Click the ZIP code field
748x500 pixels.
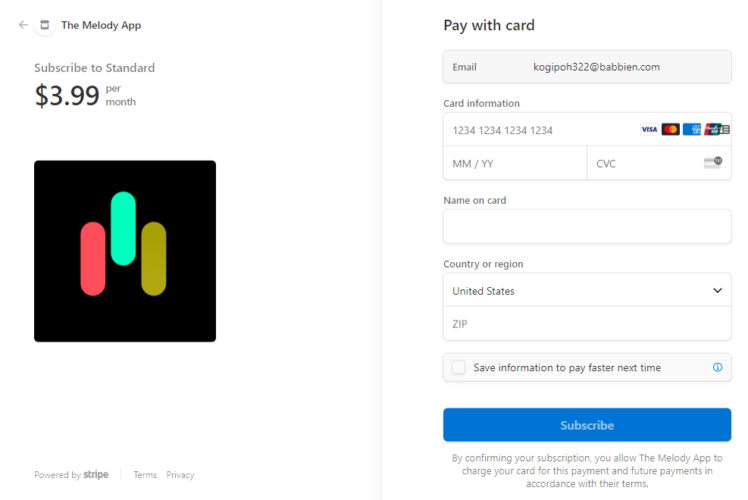pyautogui.click(x=587, y=324)
